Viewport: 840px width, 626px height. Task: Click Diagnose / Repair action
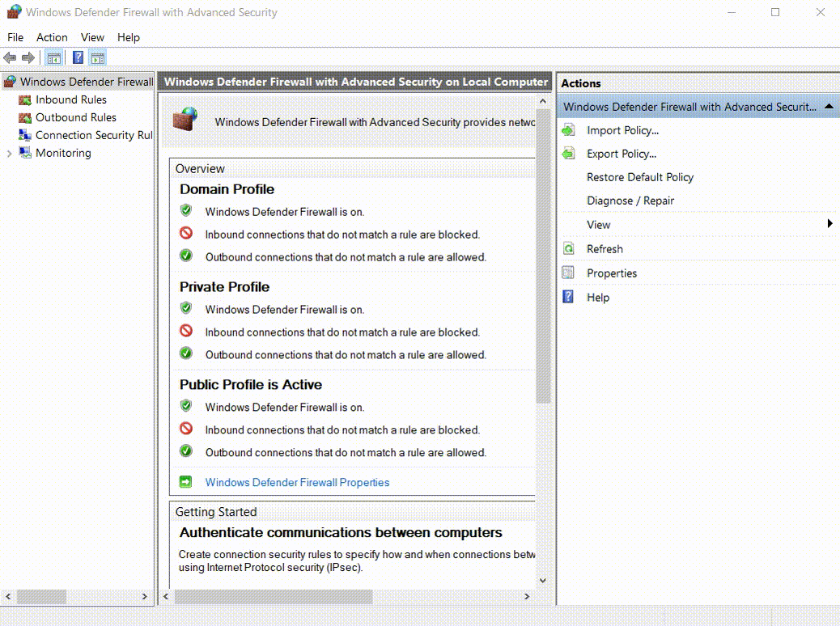coord(630,201)
